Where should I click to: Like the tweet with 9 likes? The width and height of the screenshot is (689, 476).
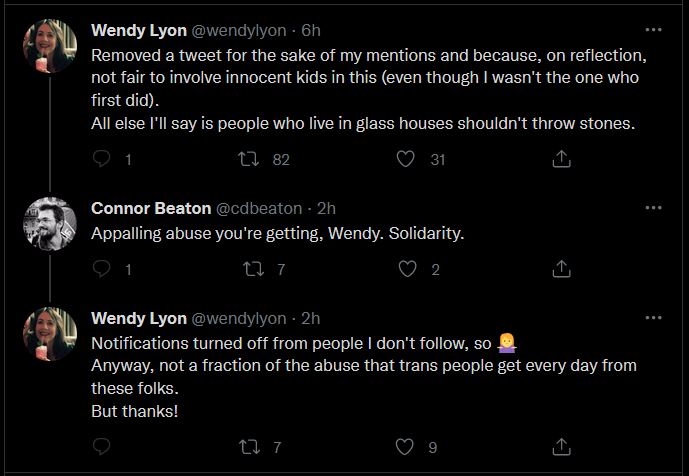click(x=406, y=447)
